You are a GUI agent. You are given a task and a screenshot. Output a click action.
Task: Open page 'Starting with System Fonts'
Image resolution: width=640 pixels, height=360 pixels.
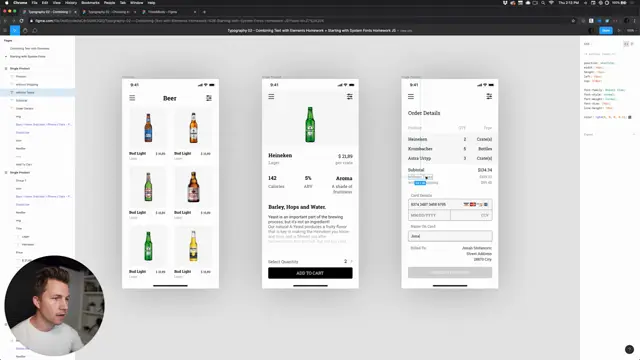(28, 56)
